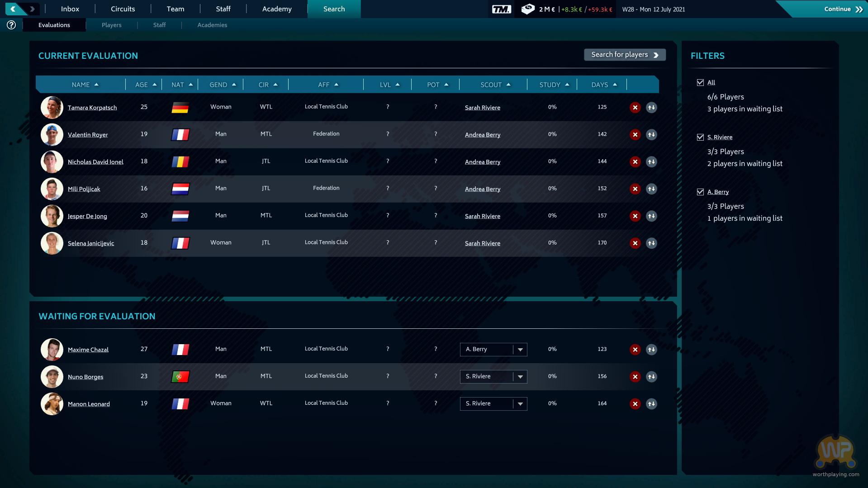Switch to the Academy menu
This screenshot has height=488, width=868.
(x=277, y=9)
